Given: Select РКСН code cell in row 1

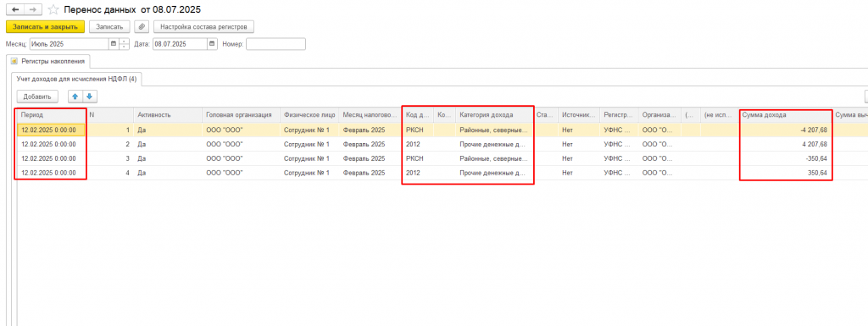Looking at the screenshot, I should (x=418, y=130).
